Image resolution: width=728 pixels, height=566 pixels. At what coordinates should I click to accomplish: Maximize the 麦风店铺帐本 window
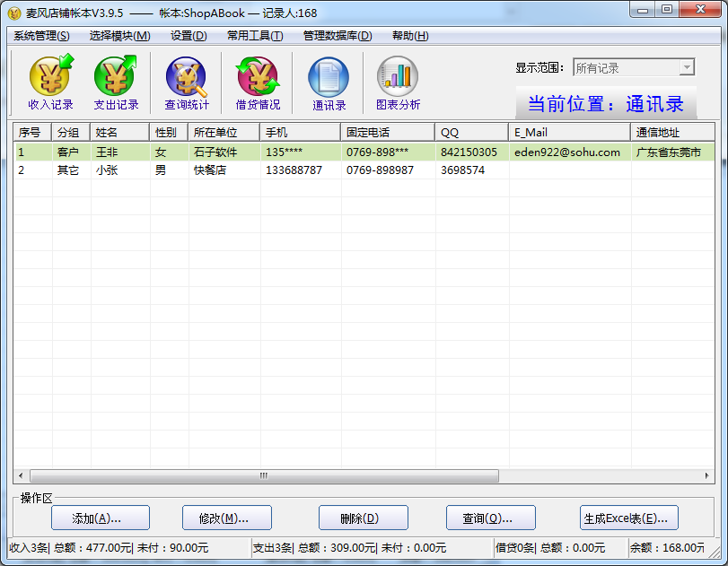pos(667,10)
